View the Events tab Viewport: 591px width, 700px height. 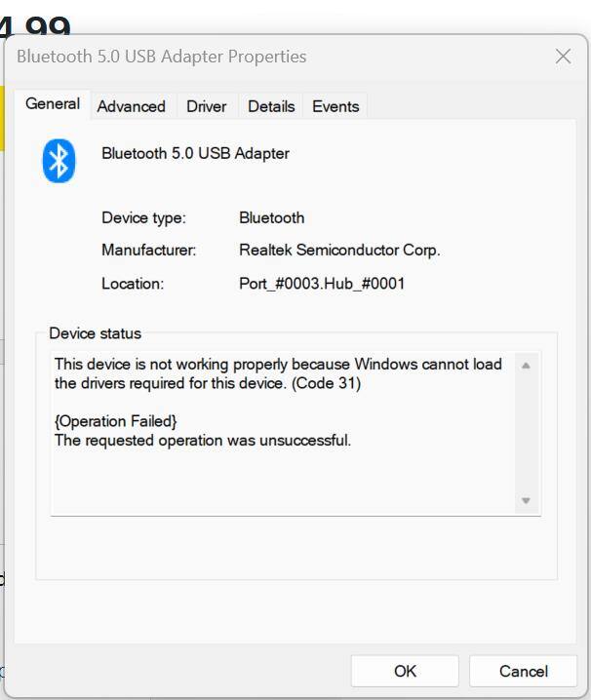335,106
